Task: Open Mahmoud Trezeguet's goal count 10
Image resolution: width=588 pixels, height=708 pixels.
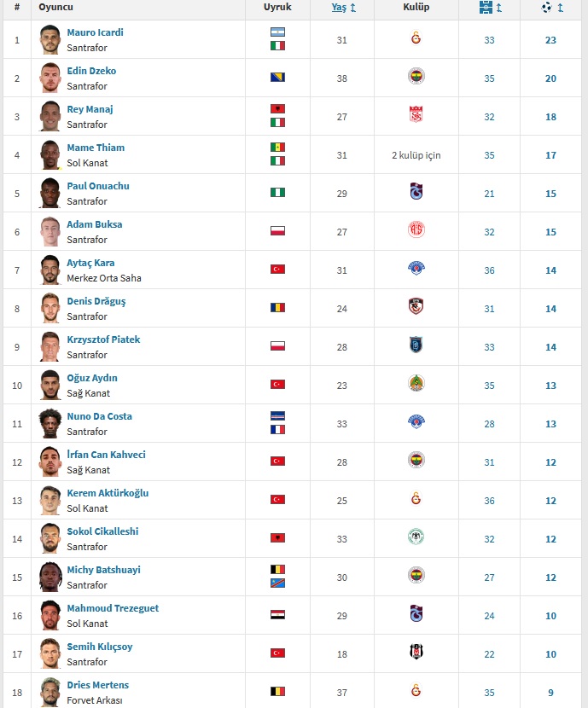Action: (x=550, y=616)
